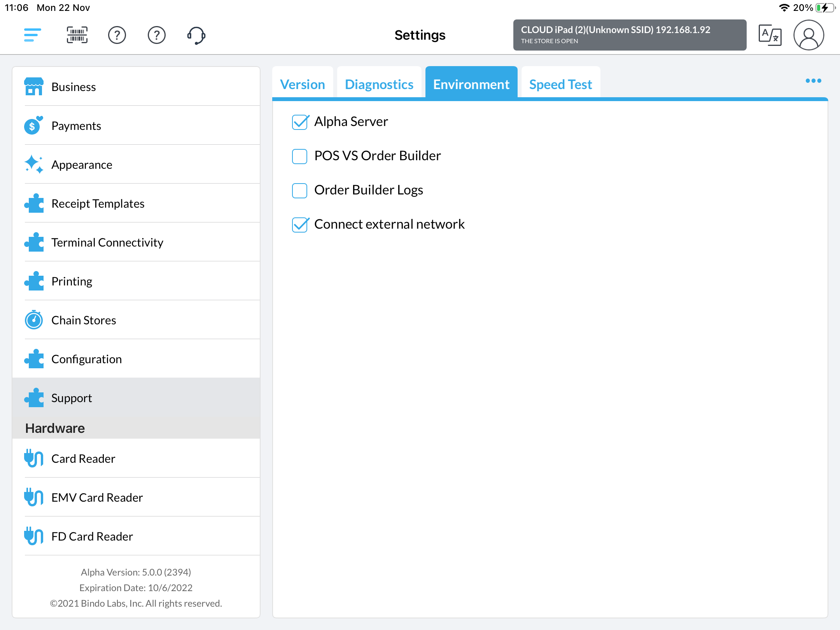Enable POS VS Order Builder checkbox
This screenshot has height=630, width=840.
pyautogui.click(x=300, y=156)
